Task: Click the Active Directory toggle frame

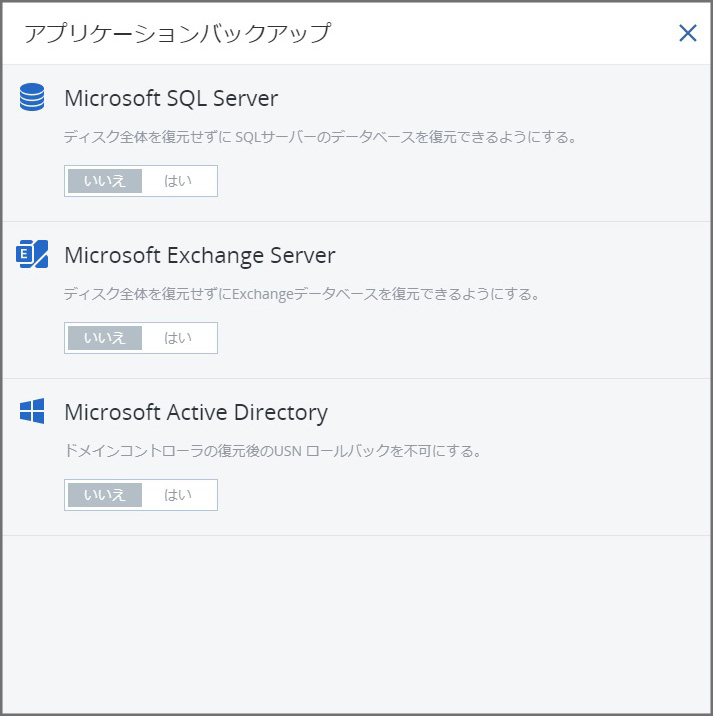Action: point(141,495)
